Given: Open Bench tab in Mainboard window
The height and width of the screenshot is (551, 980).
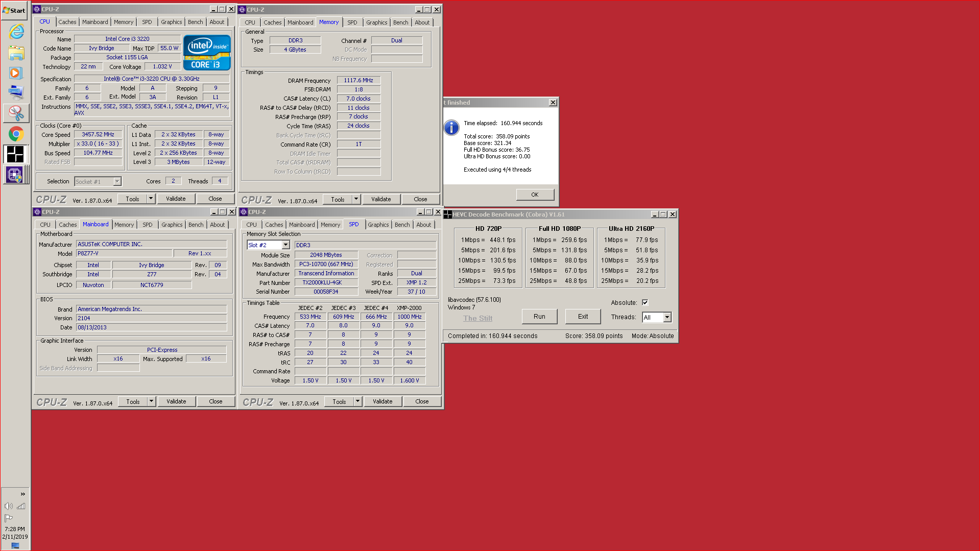Looking at the screenshot, I should (196, 225).
